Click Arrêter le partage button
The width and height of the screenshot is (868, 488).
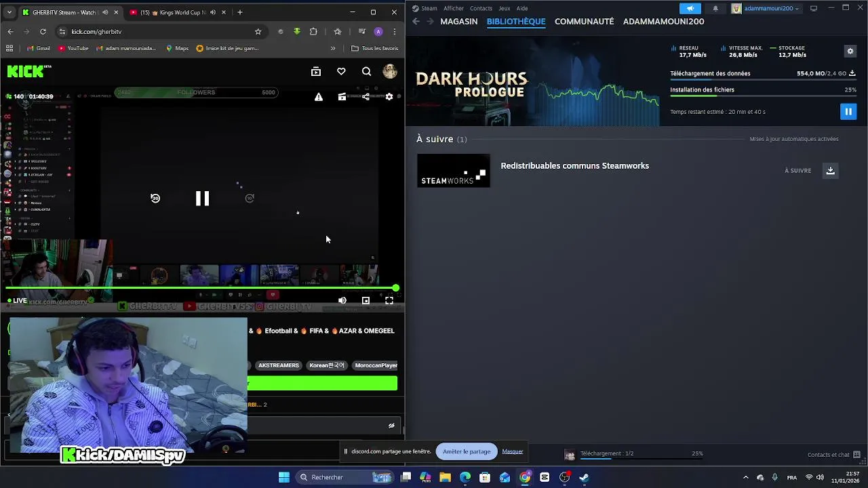[x=467, y=451]
